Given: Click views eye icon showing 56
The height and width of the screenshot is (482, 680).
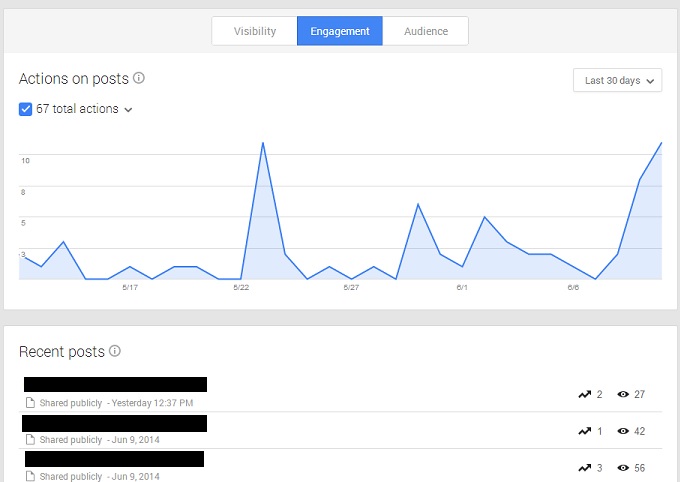Looking at the screenshot, I should click(x=623, y=468).
